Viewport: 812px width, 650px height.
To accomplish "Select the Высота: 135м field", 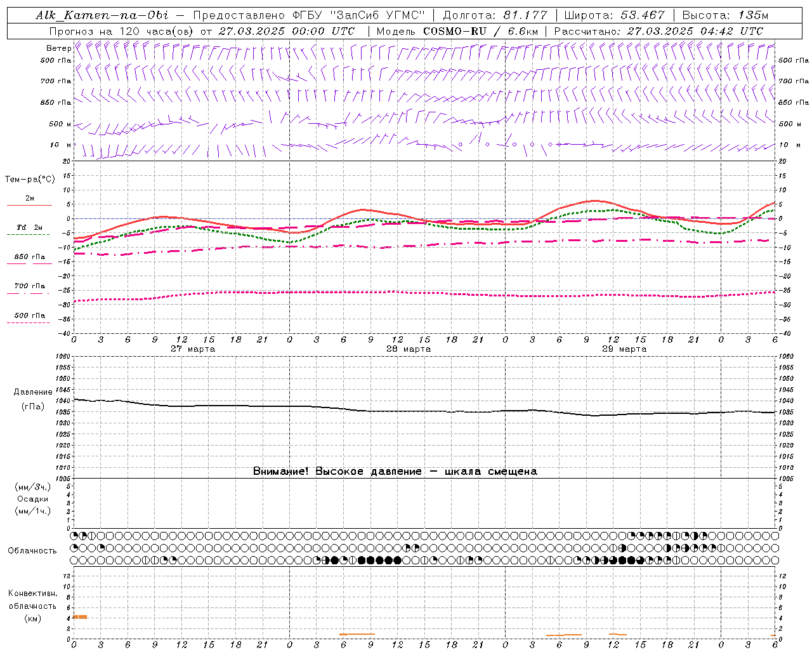I will [725, 15].
